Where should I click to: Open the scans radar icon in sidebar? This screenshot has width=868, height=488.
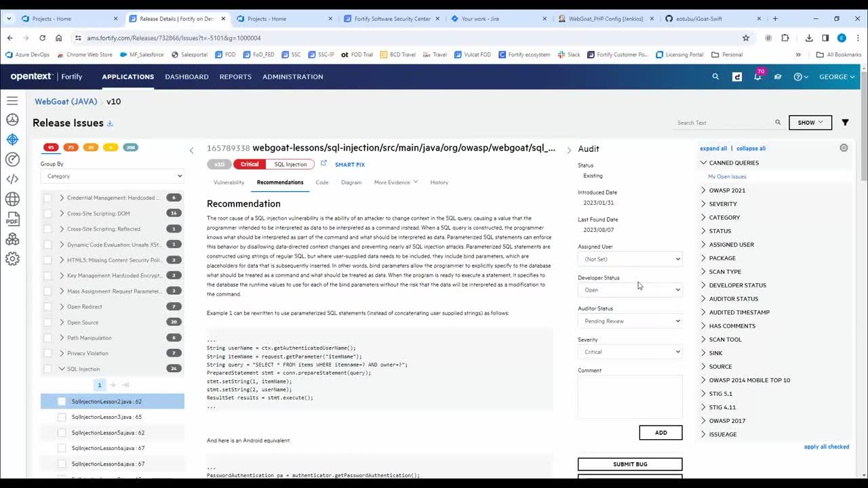tap(12, 159)
